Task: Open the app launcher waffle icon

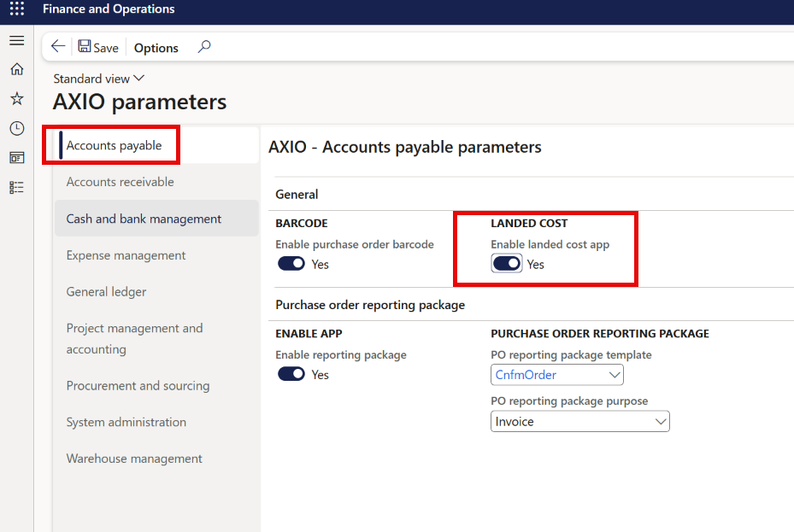Action: click(17, 9)
